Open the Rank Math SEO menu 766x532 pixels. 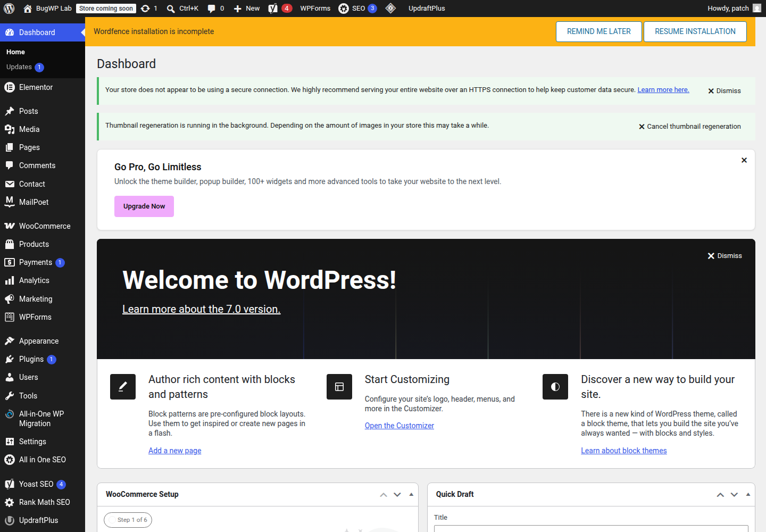43,502
